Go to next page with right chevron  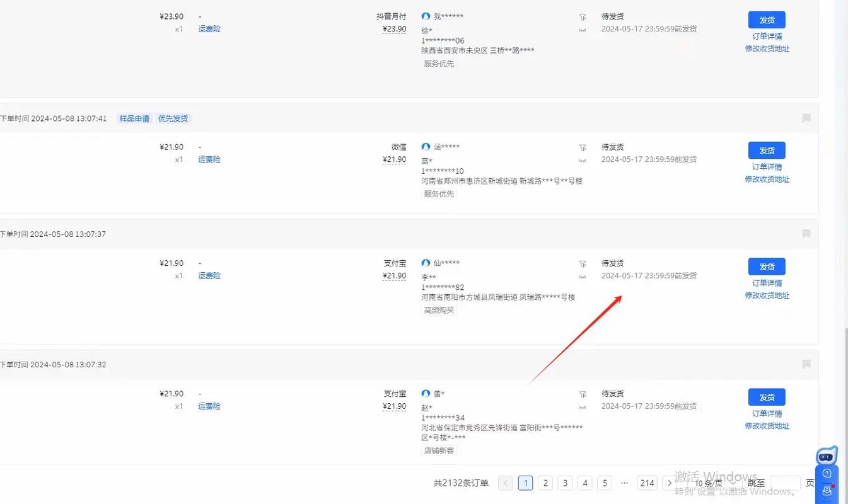point(669,483)
